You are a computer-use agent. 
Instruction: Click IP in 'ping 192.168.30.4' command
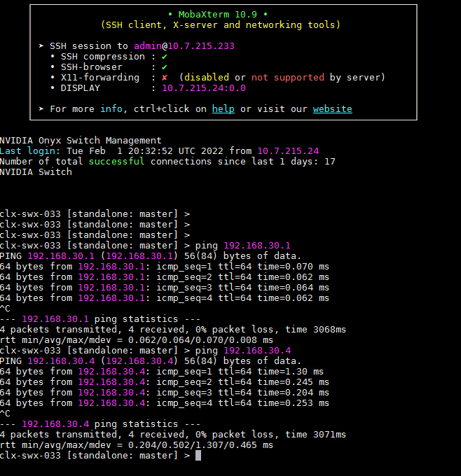[x=257, y=350]
